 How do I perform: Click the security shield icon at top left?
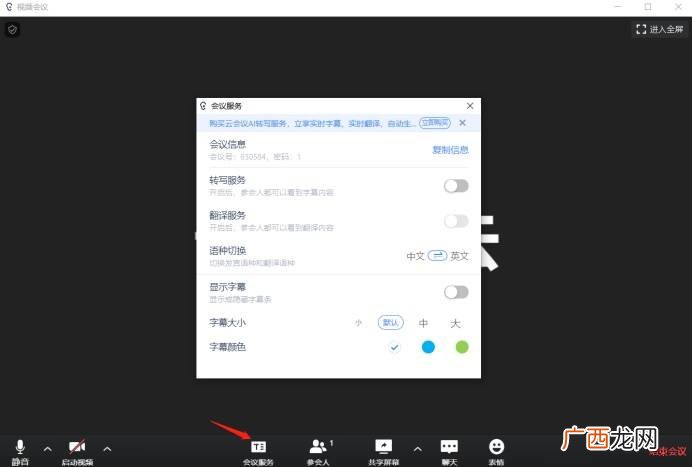point(12,30)
